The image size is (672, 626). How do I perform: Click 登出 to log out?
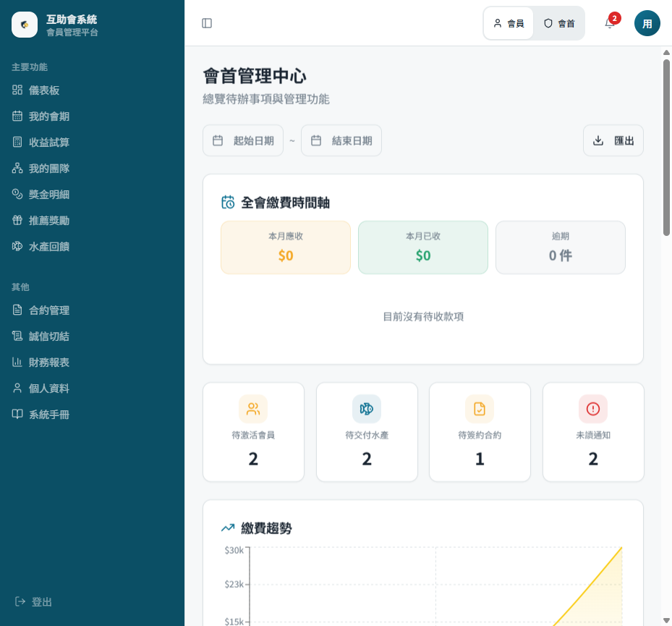coord(33,601)
